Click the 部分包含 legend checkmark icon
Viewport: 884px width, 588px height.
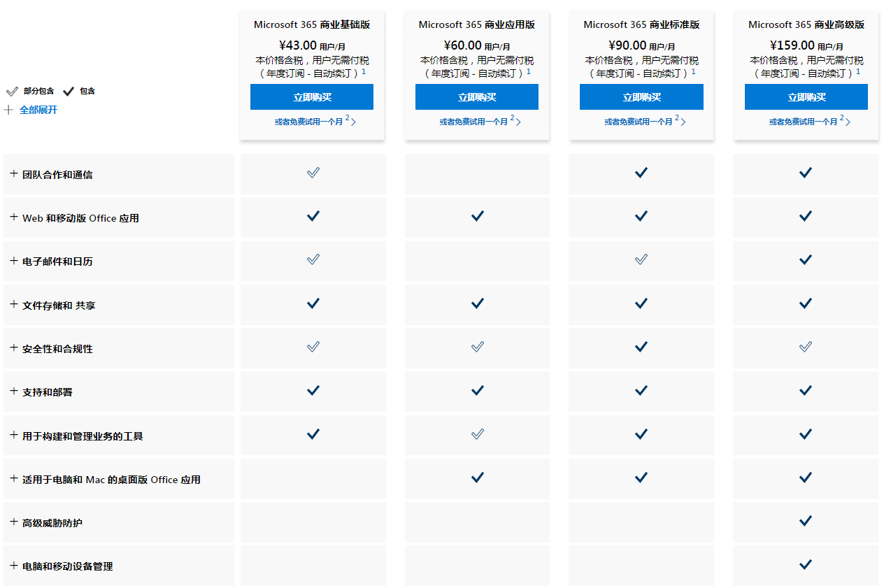[x=12, y=91]
